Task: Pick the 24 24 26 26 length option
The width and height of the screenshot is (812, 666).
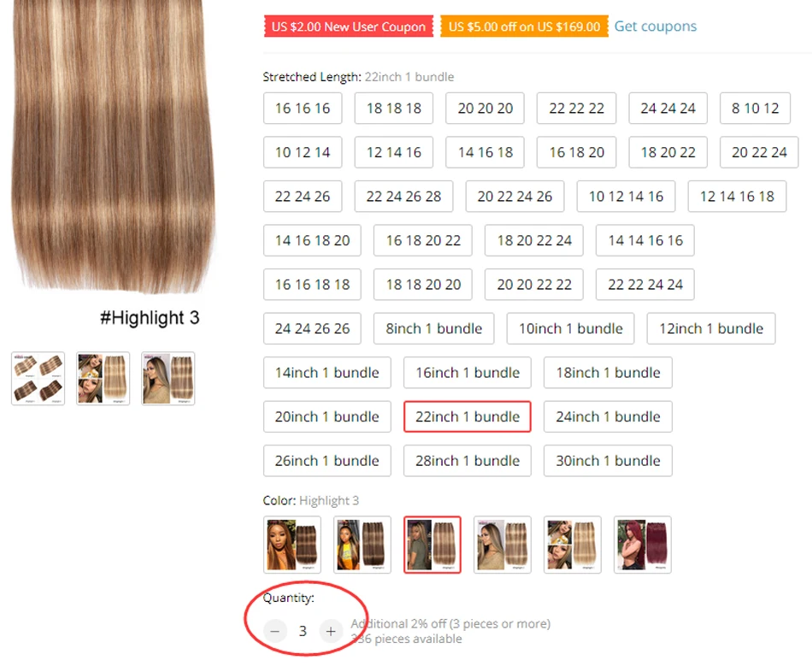Action: (312, 328)
